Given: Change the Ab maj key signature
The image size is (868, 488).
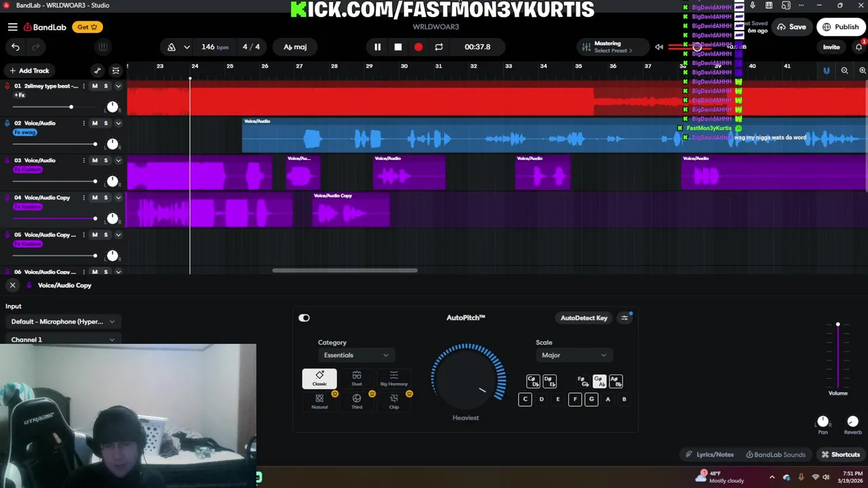Looking at the screenshot, I should pyautogui.click(x=295, y=47).
